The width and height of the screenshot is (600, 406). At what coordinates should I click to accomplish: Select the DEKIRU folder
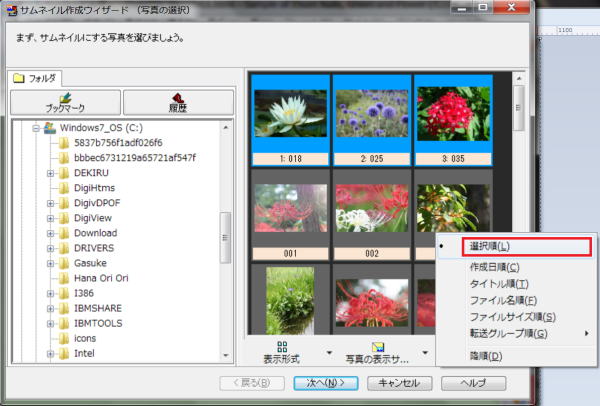click(91, 173)
